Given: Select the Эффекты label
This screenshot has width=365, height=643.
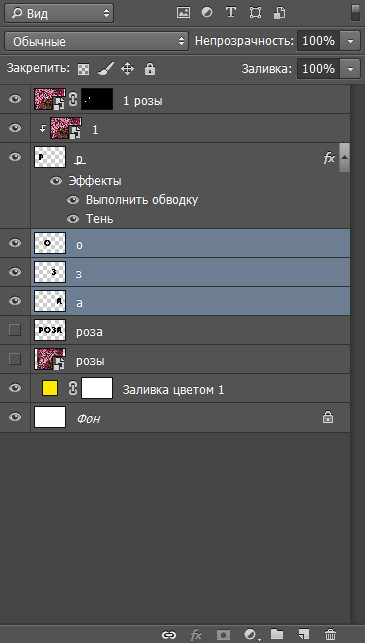Looking at the screenshot, I should pos(95,181).
